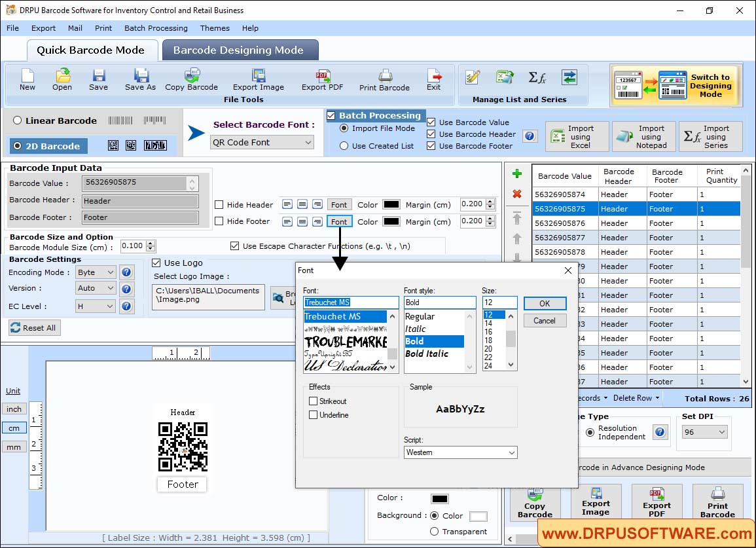This screenshot has width=756, height=548.
Task: Increase the header Margin stepper
Action: 490,202
